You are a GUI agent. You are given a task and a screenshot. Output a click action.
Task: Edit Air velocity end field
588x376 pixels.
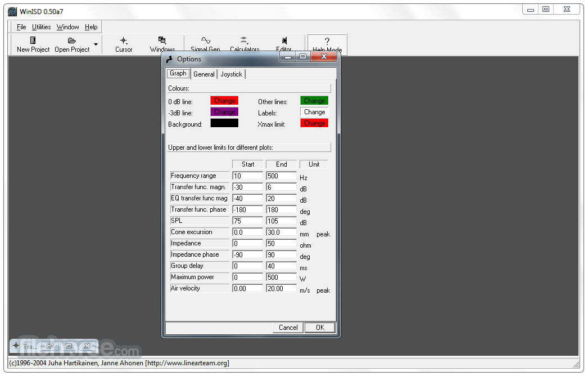[x=281, y=289]
